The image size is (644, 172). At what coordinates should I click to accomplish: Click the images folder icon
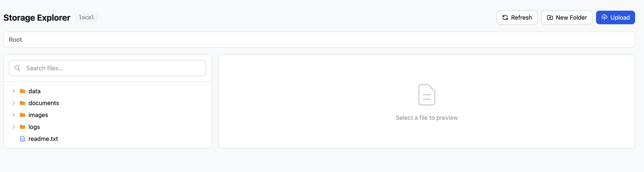pyautogui.click(x=23, y=115)
